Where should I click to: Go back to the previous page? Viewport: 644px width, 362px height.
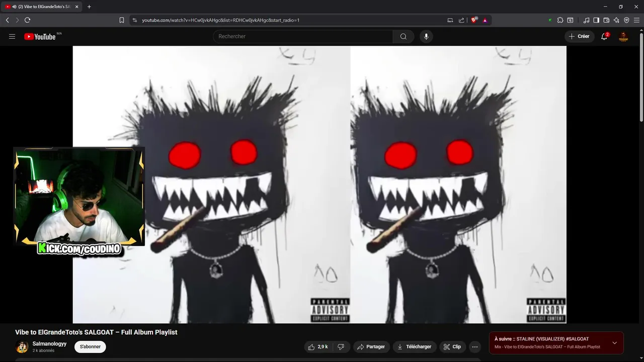[7, 20]
